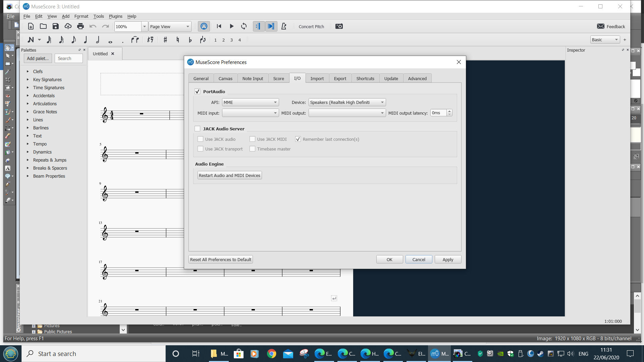This screenshot has width=644, height=362.
Task: Open the MIDI input dropdown
Action: [x=250, y=113]
